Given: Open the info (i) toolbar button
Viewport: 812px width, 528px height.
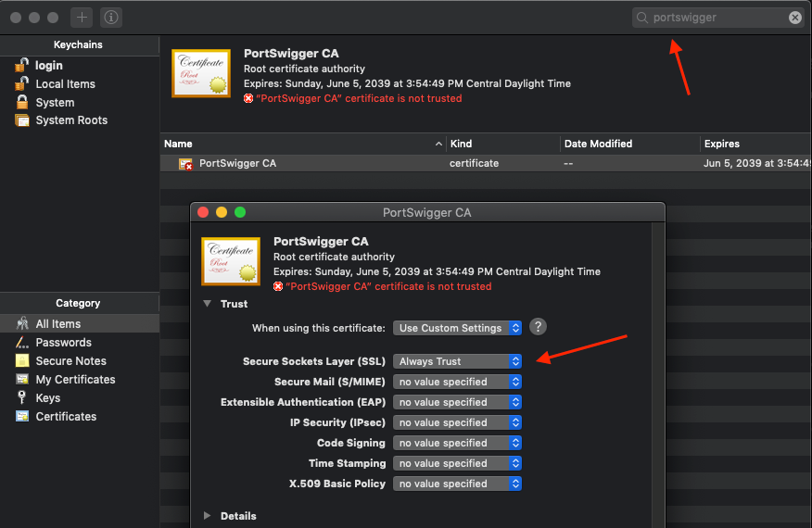Looking at the screenshot, I should [111, 18].
